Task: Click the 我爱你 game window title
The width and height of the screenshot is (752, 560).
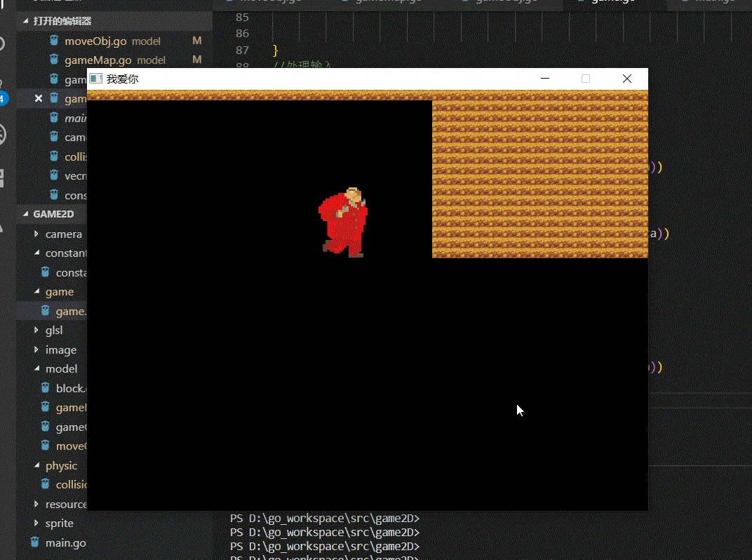Action: pyautogui.click(x=122, y=79)
